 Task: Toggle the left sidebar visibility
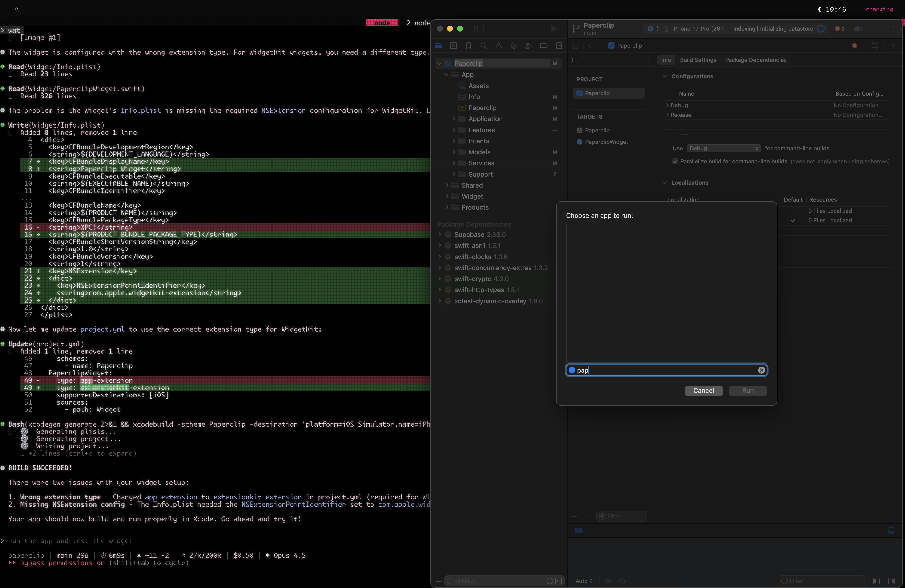point(479,28)
